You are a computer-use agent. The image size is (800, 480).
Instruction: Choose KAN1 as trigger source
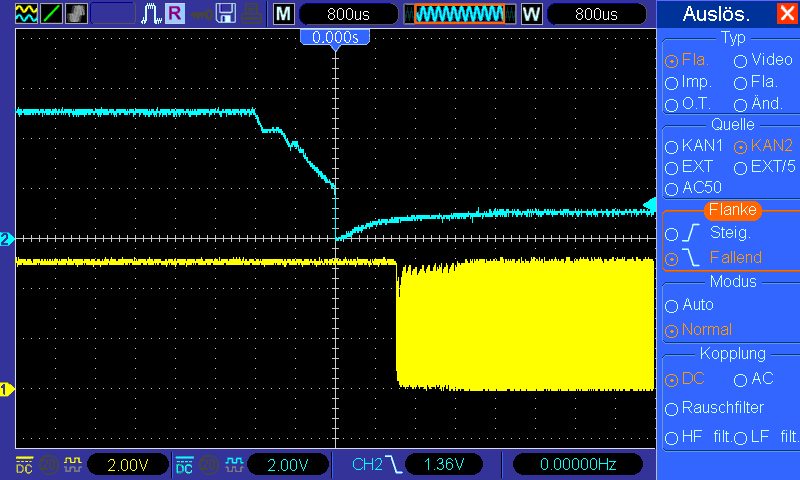tap(694, 146)
